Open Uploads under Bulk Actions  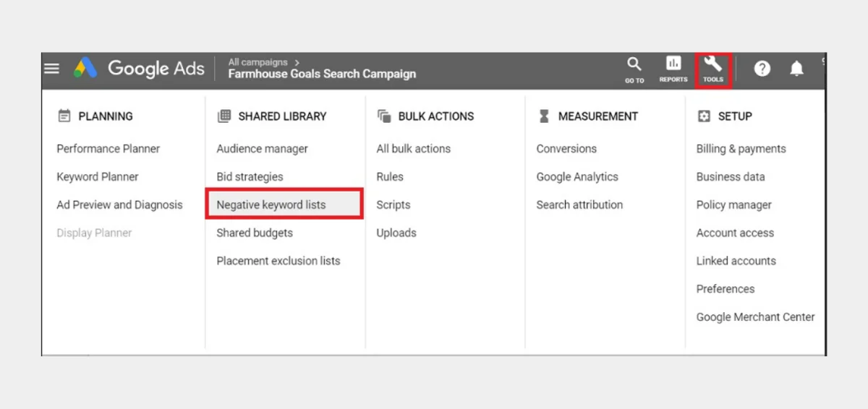click(396, 233)
